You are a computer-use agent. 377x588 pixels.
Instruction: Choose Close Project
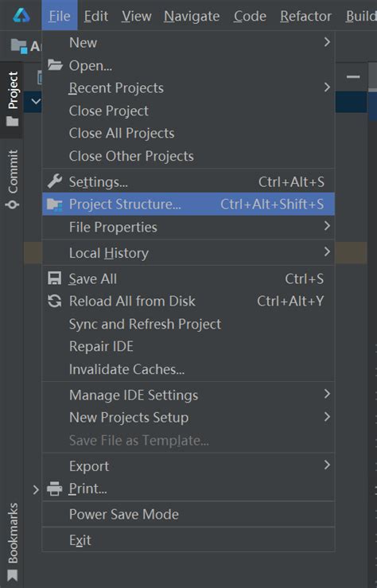[188, 111]
